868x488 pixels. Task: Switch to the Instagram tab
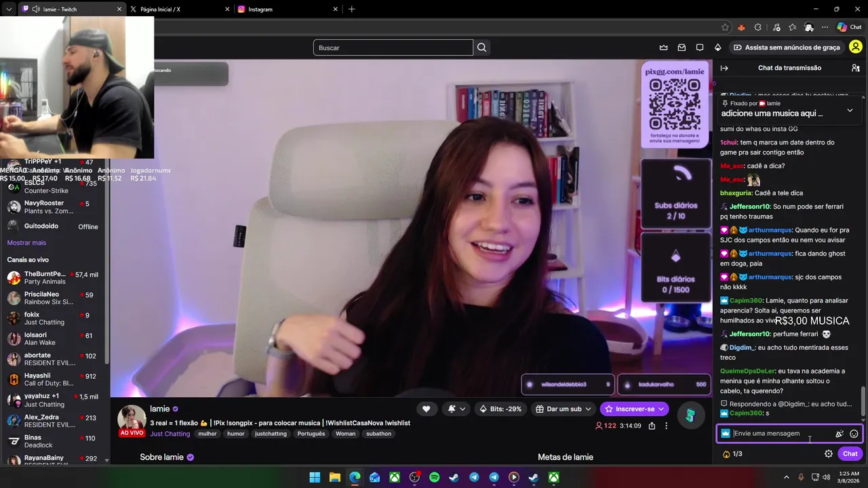pos(288,9)
